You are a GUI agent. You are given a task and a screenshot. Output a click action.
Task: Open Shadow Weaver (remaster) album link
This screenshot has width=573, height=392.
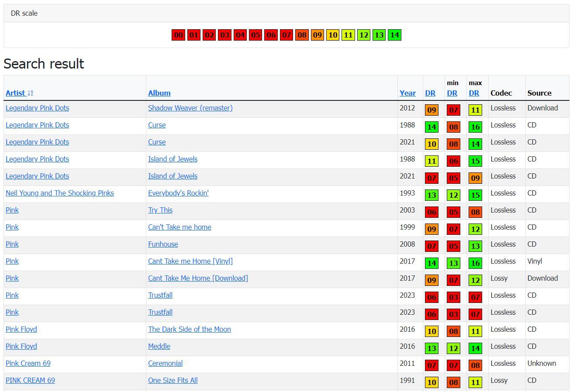coord(190,108)
